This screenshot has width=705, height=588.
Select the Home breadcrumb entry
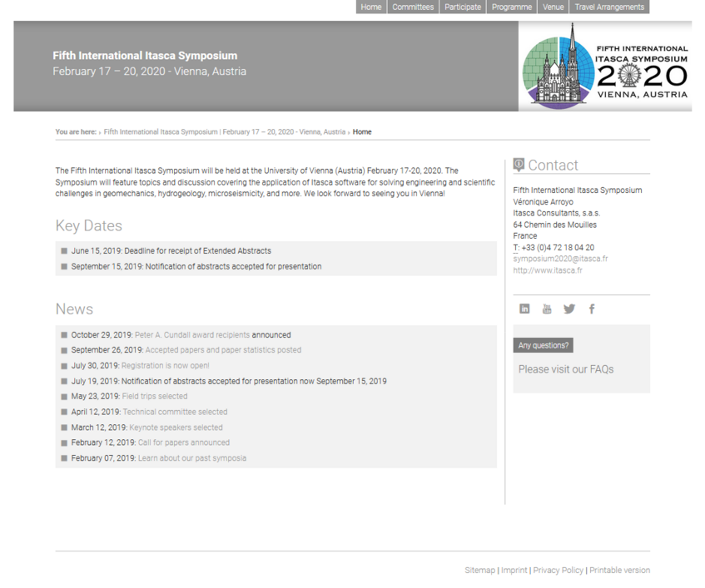pos(362,131)
